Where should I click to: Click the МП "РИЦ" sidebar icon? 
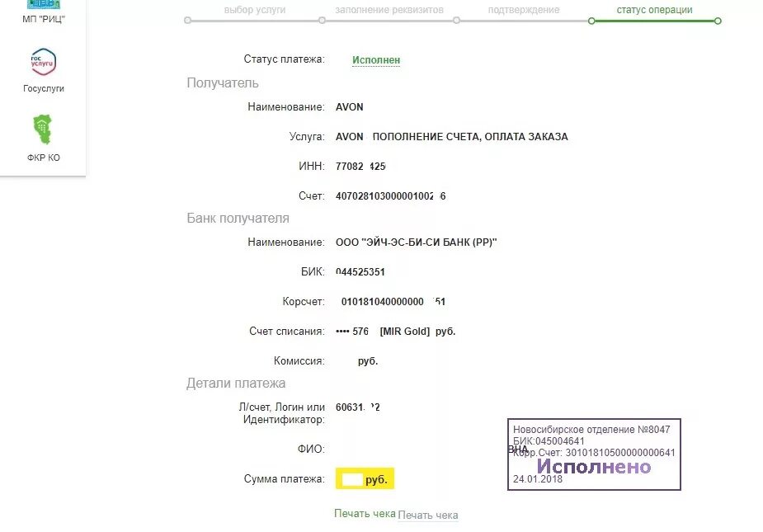coord(44,4)
